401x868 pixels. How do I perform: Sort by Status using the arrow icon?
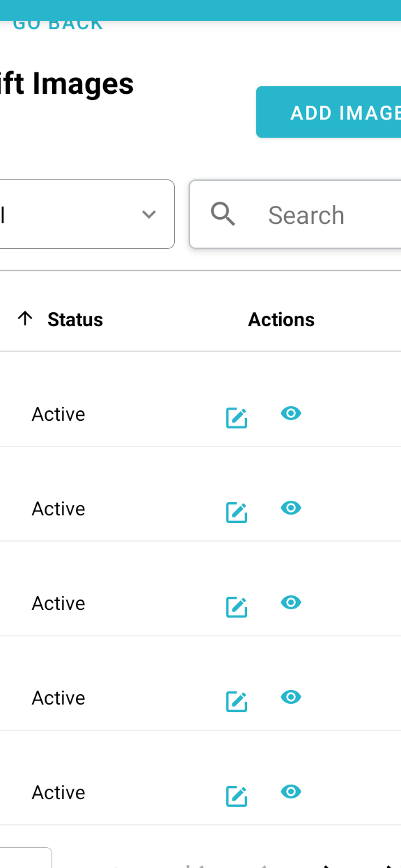[25, 319]
